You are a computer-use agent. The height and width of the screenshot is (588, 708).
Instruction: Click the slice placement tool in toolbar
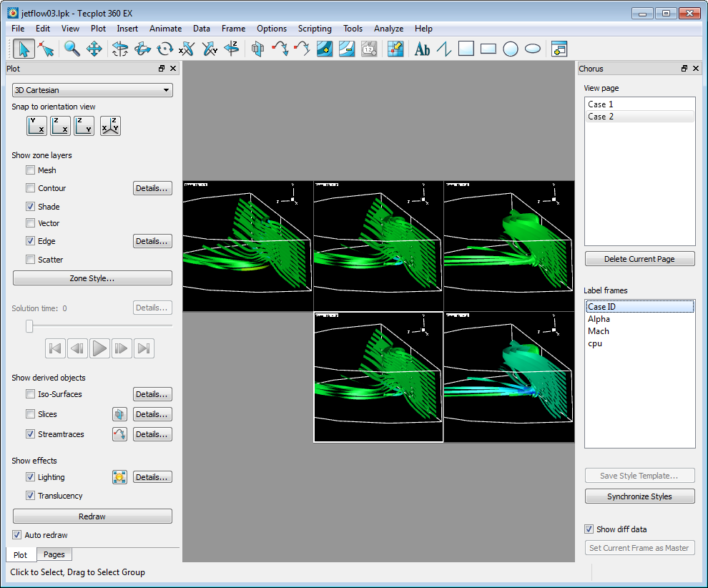[257, 49]
